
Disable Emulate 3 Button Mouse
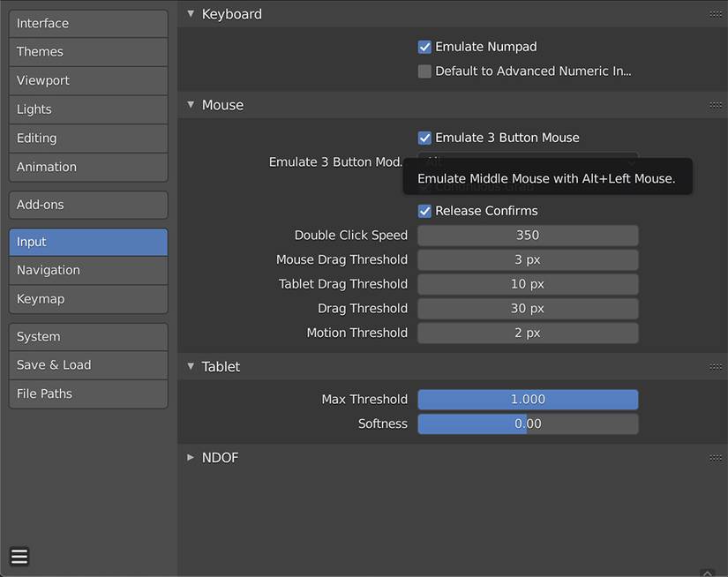click(x=424, y=137)
